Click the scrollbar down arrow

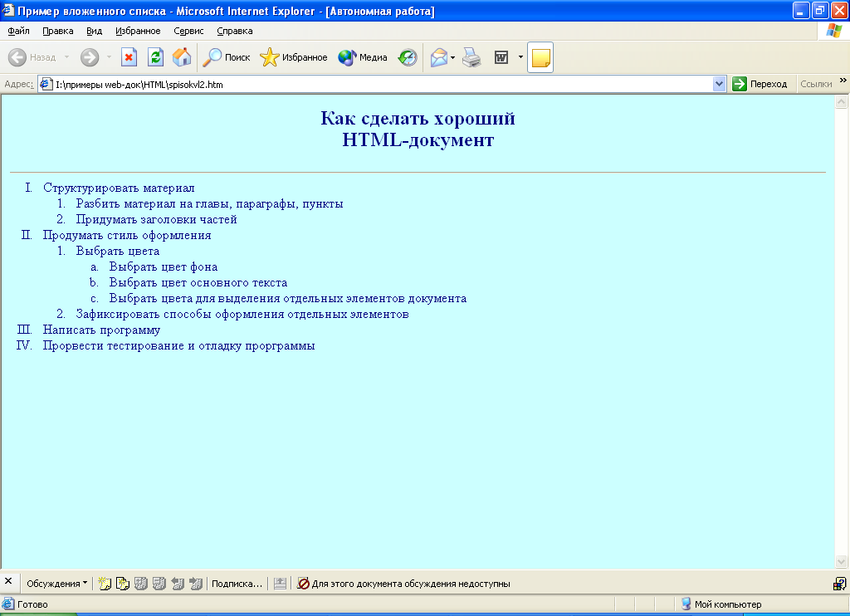pyautogui.click(x=842, y=562)
